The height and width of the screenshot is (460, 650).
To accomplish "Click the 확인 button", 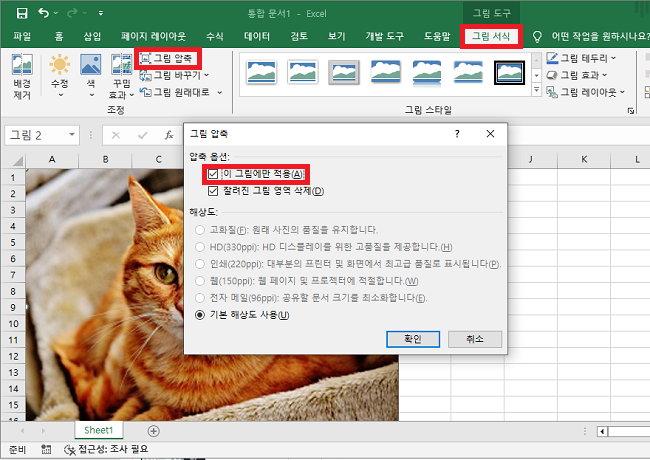I will pos(413,339).
